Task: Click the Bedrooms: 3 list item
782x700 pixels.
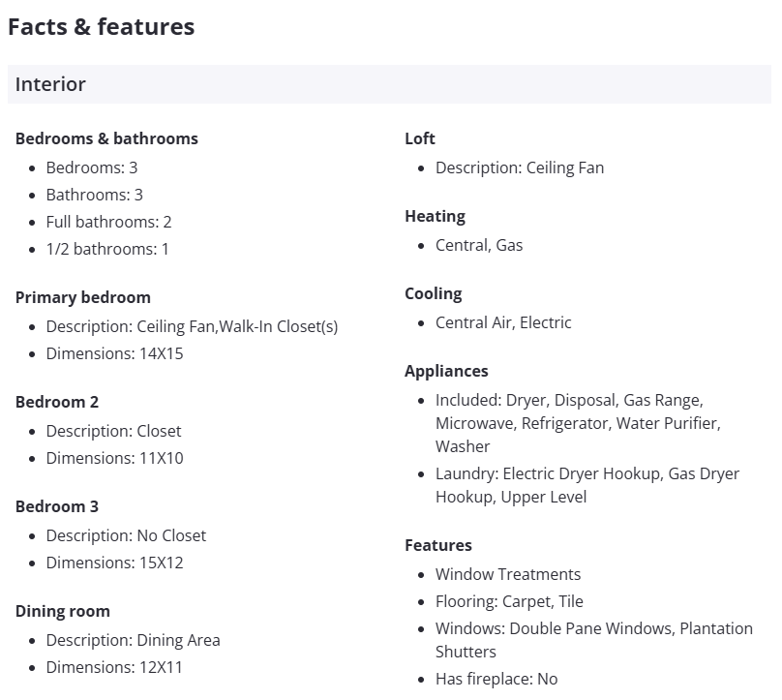Action: [x=92, y=167]
